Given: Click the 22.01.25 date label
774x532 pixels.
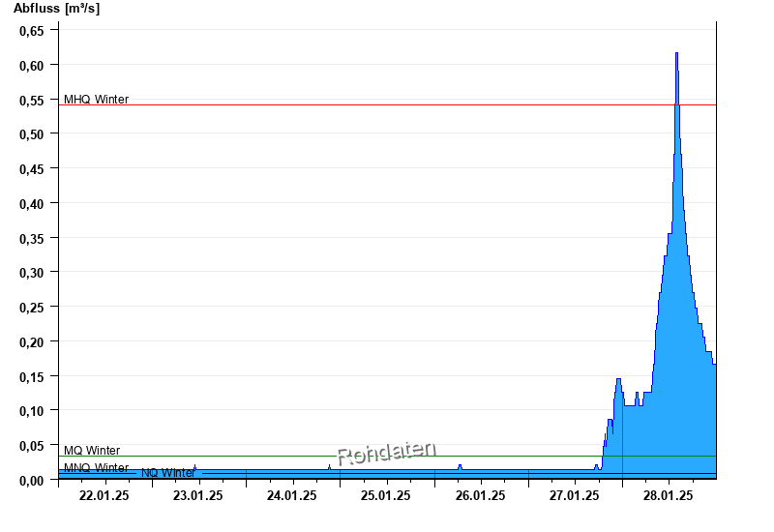Looking at the screenshot, I should (104, 496).
